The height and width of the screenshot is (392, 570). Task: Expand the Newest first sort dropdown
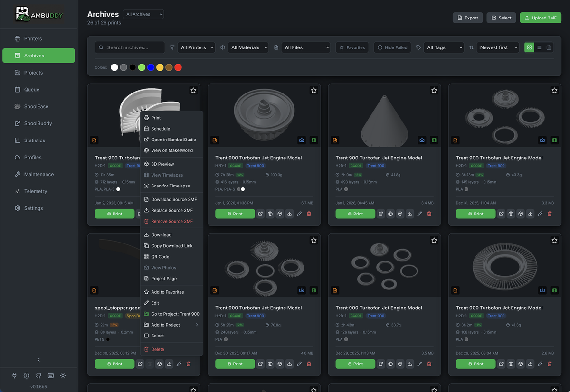click(497, 47)
